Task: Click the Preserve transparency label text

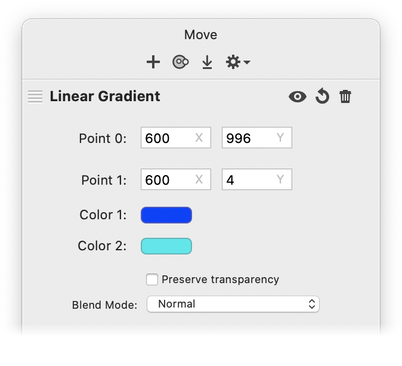Action: (220, 279)
